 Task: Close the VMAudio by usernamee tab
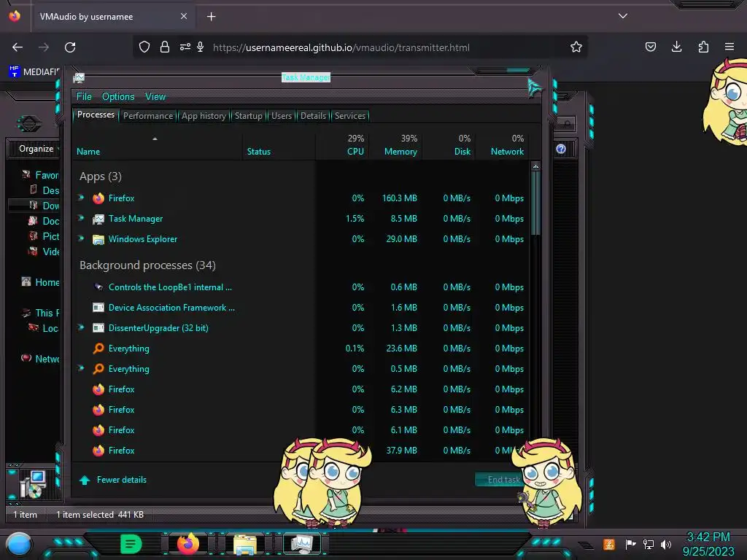point(183,16)
